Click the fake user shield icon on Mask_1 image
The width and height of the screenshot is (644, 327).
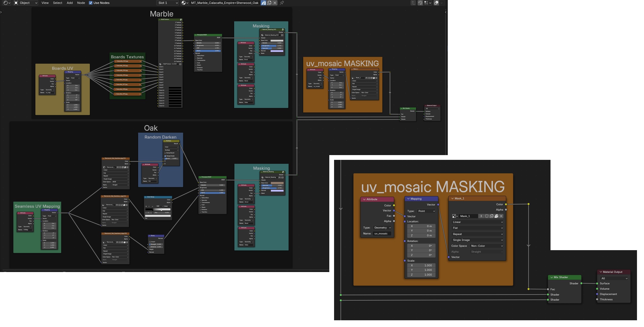click(x=487, y=216)
